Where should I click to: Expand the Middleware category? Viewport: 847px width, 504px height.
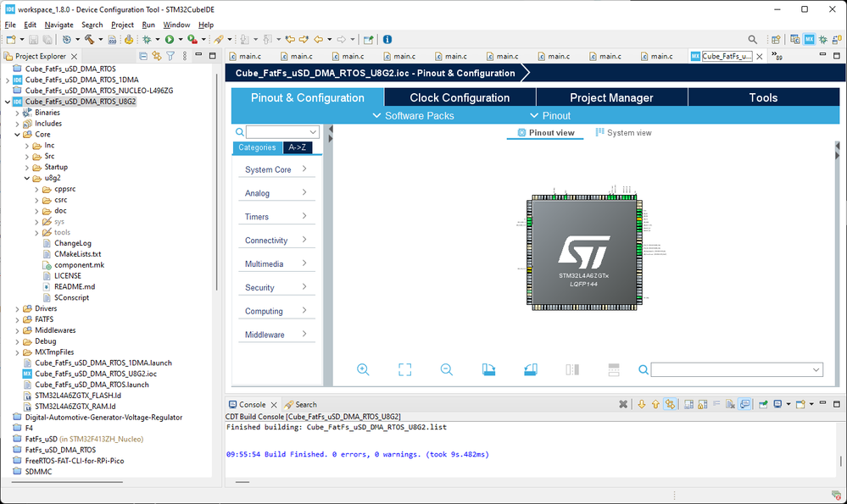pos(276,335)
